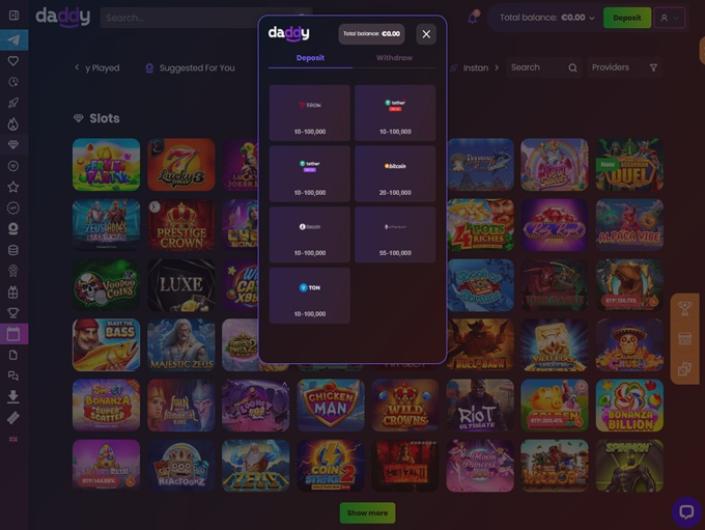
Task: Open the Providers filter dropdown
Action: (624, 67)
